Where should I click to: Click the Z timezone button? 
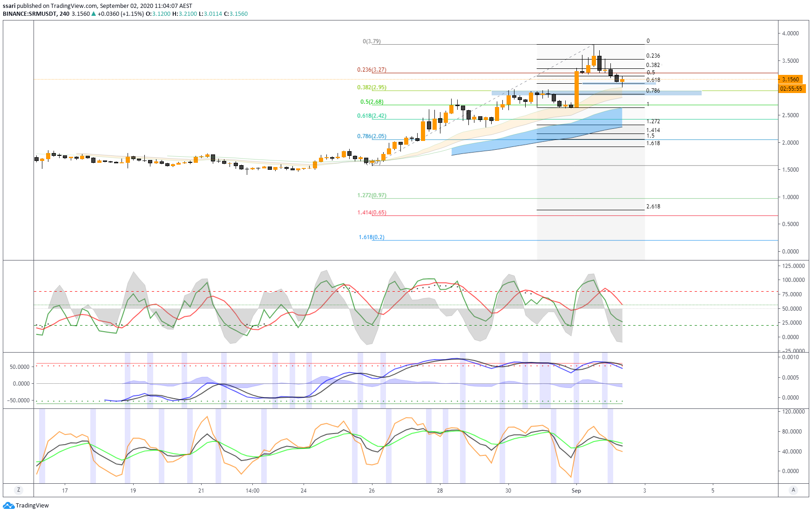click(x=19, y=490)
